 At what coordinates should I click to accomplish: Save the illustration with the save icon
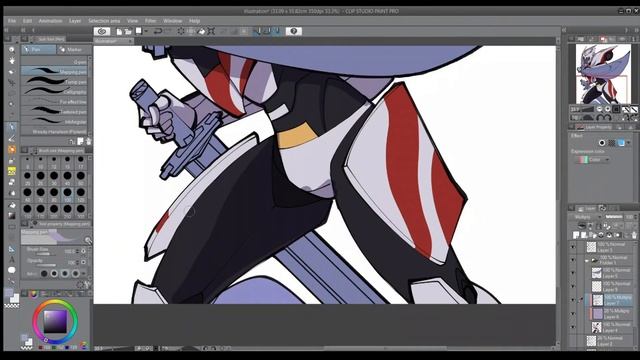click(139, 31)
